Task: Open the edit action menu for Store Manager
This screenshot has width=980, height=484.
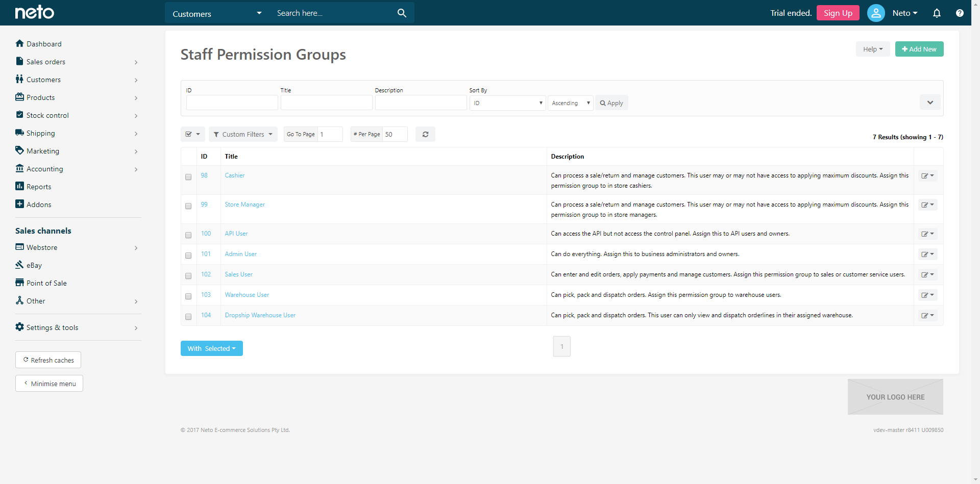Action: click(x=927, y=205)
